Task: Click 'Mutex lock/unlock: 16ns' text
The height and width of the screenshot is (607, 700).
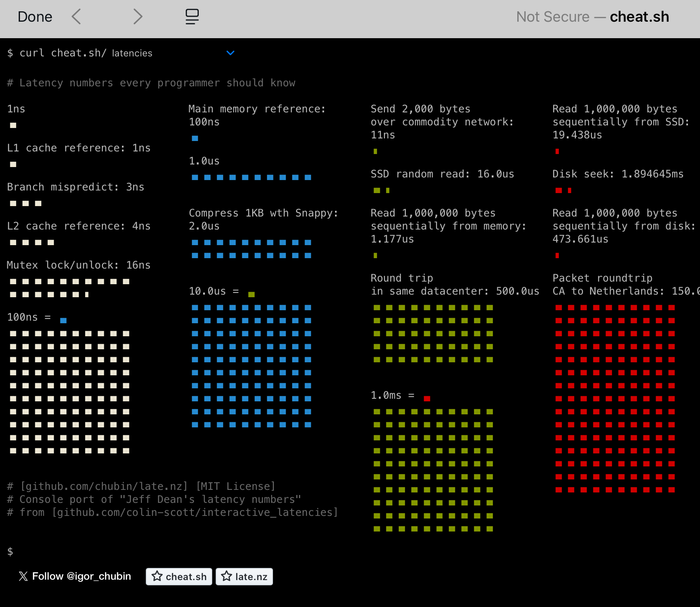Action: pyautogui.click(x=79, y=265)
